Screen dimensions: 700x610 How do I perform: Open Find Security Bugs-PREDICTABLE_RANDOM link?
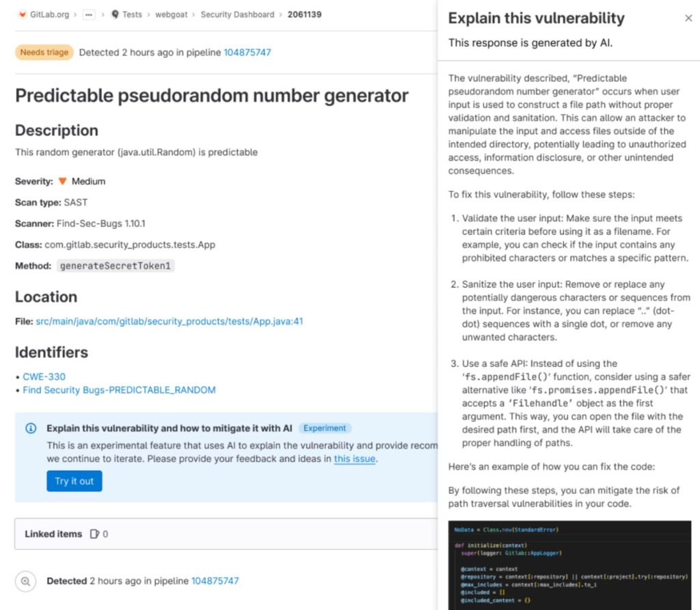119,390
